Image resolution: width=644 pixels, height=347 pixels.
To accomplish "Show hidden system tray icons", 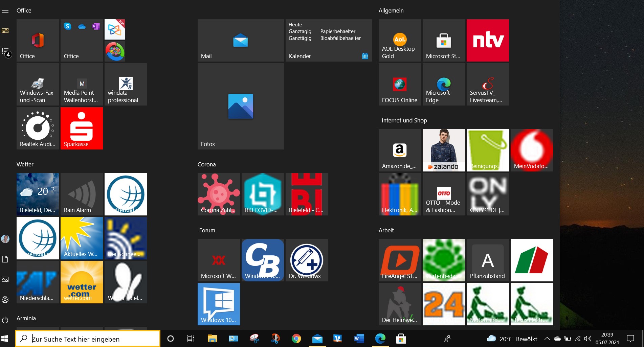I will click(547, 339).
